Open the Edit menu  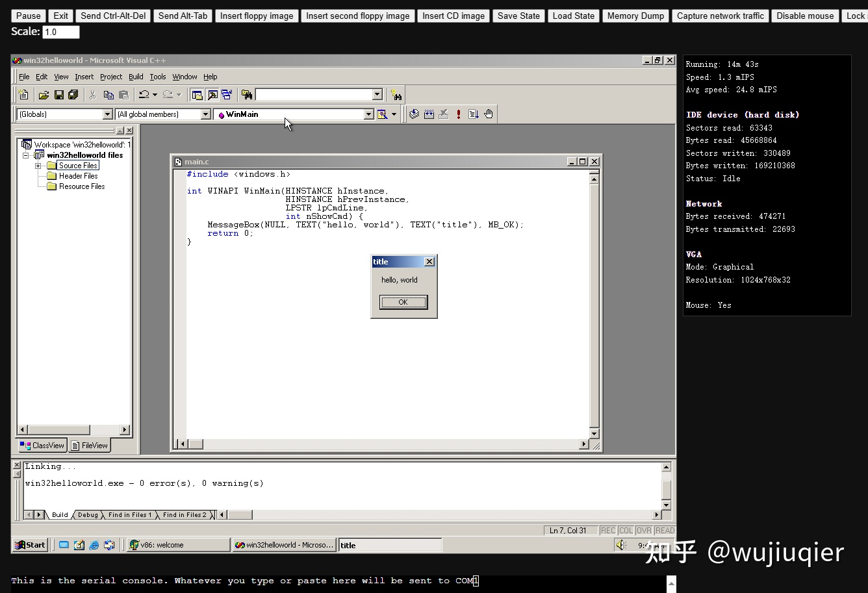(x=42, y=77)
